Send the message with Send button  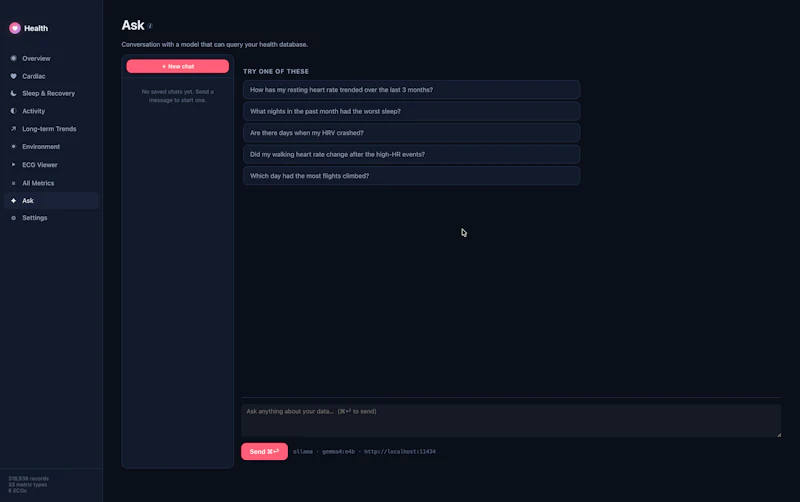coord(264,451)
